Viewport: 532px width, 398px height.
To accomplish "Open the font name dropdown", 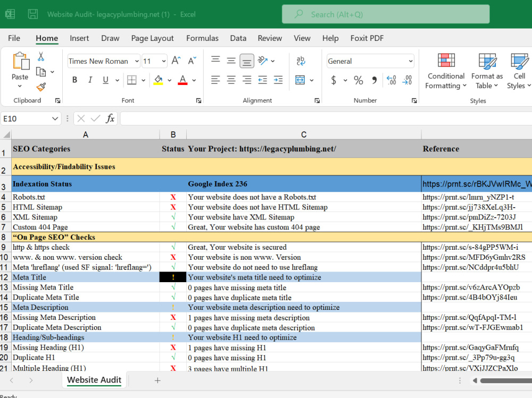I will [137, 61].
